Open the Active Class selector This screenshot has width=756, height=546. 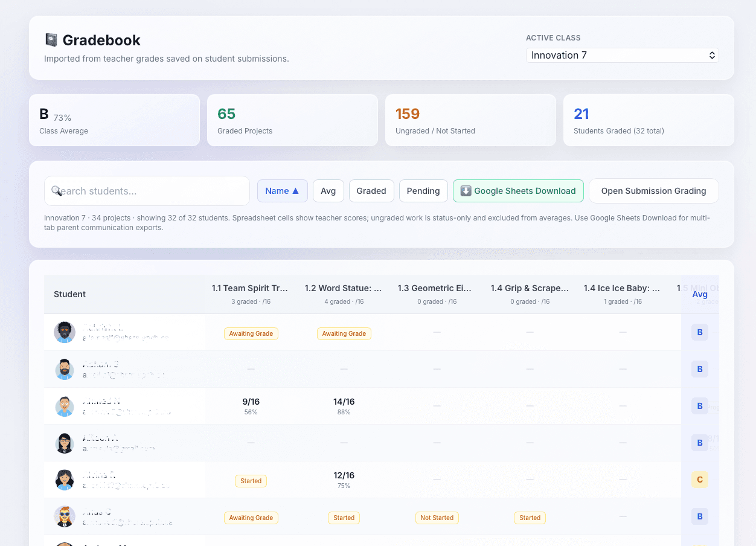[623, 55]
